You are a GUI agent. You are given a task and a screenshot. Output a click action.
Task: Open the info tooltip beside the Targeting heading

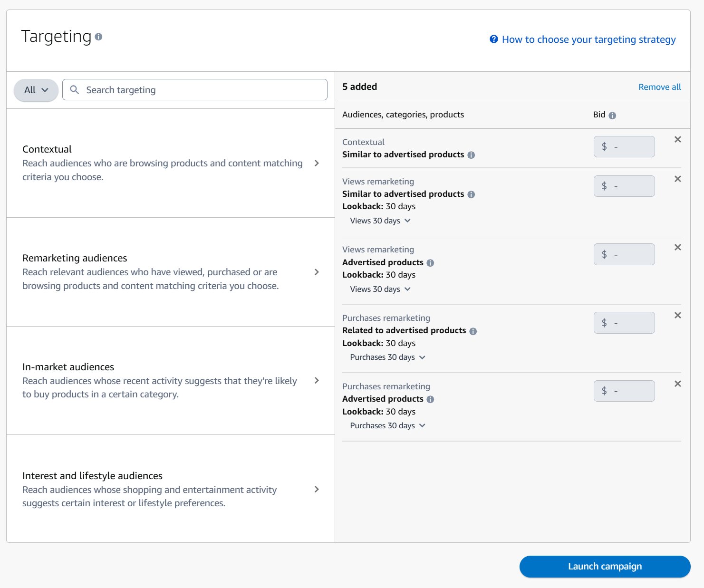(98, 36)
